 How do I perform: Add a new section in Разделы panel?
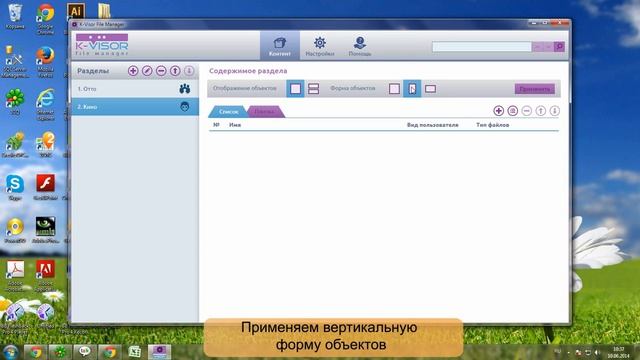coord(133,71)
